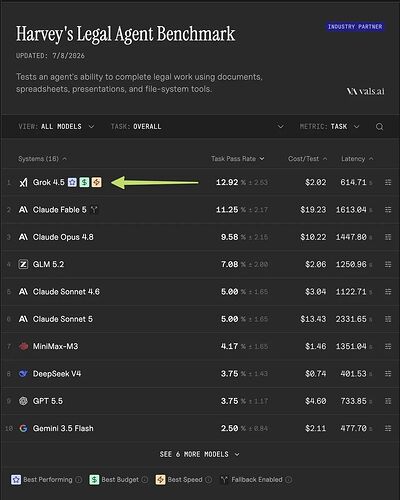Click the info icon next to Best Budget legend
The height and width of the screenshot is (500, 400).
point(145,480)
